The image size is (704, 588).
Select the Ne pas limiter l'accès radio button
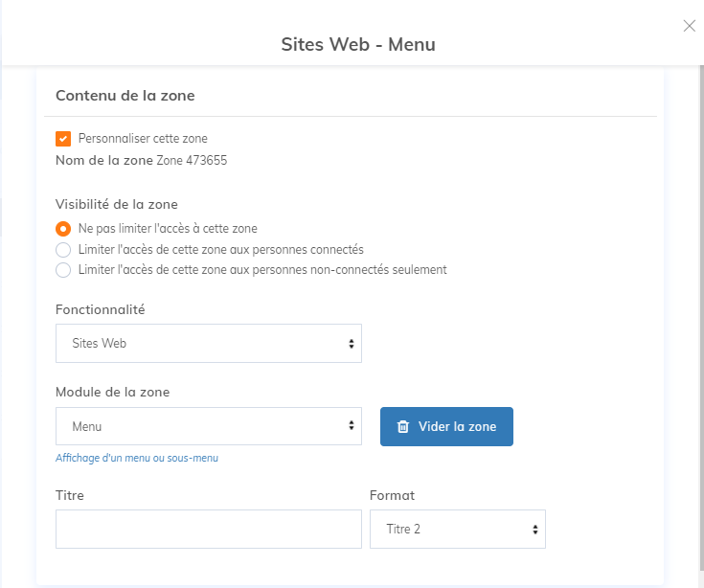[63, 229]
